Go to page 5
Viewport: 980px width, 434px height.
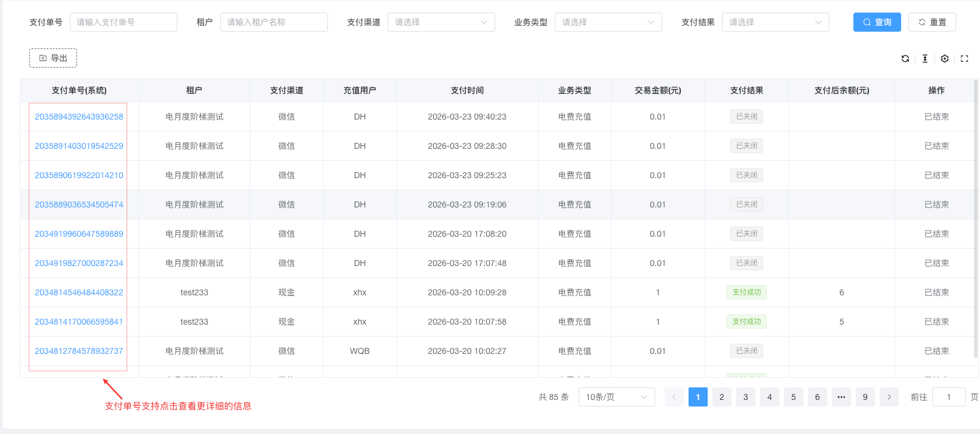click(x=794, y=397)
